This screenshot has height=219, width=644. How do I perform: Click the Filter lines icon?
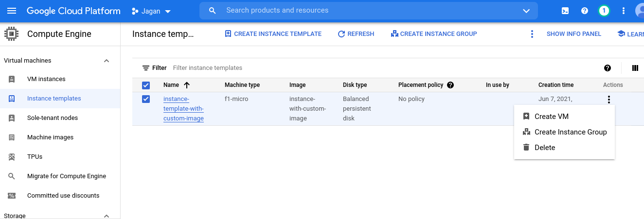pos(146,68)
